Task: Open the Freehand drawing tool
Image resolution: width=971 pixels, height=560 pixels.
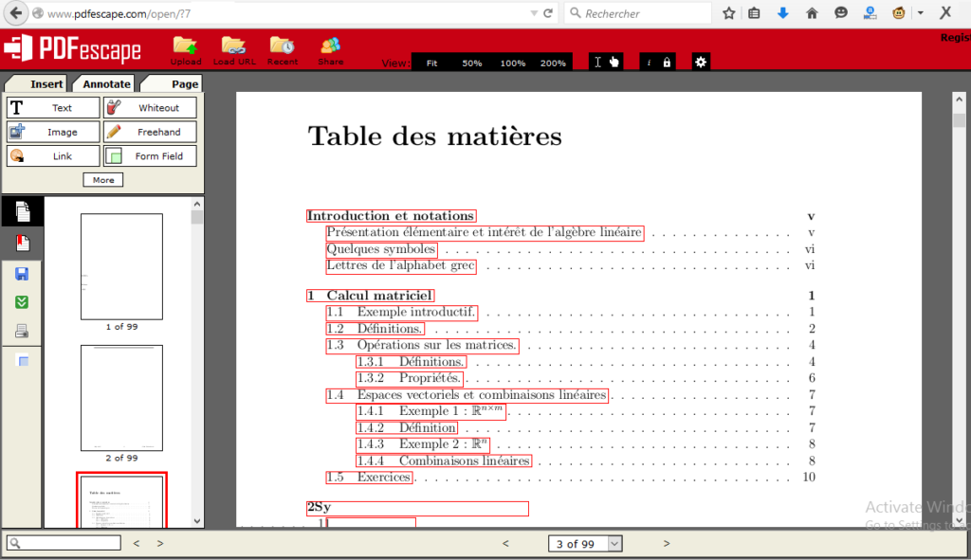Action: click(x=150, y=131)
